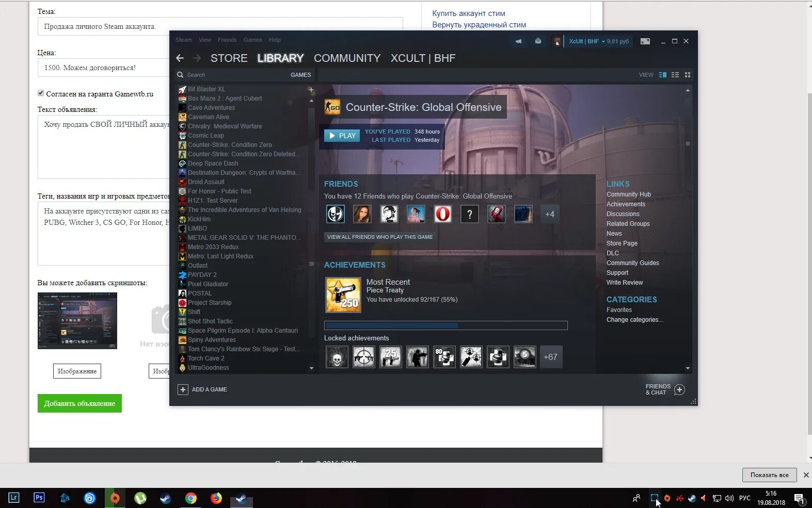This screenshot has height=508, width=812.
Task: Select LIMBO in the games list
Action: (197, 228)
